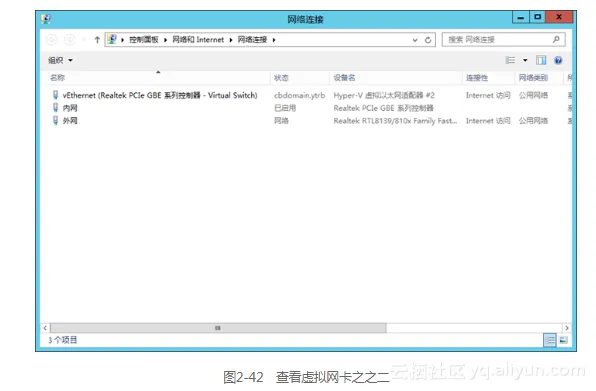596x391 pixels.
Task: Maximize the 网络连接 window
Action: (x=537, y=17)
